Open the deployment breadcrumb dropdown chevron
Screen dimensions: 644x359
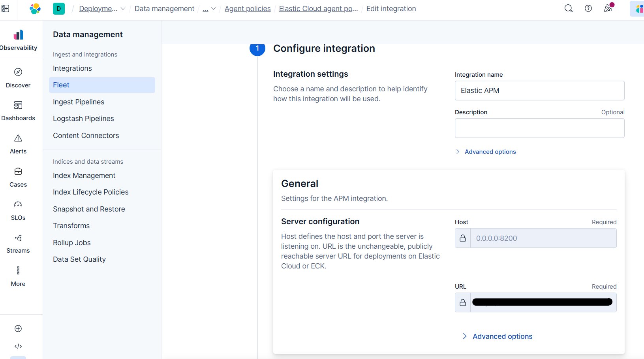coord(123,8)
